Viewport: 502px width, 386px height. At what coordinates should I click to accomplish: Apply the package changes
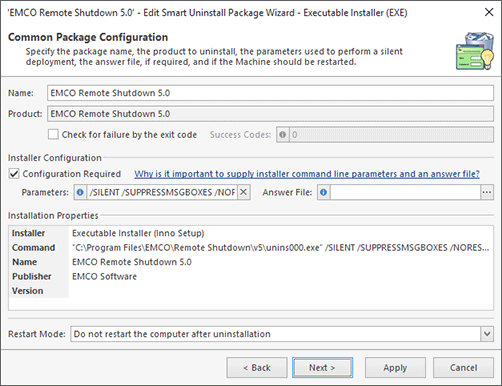[395, 368]
